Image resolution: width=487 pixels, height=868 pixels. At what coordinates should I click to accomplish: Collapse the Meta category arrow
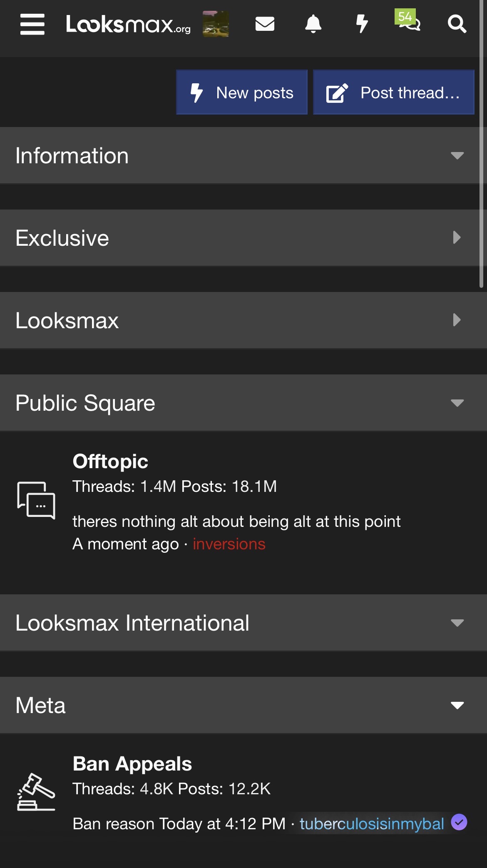coord(457,706)
